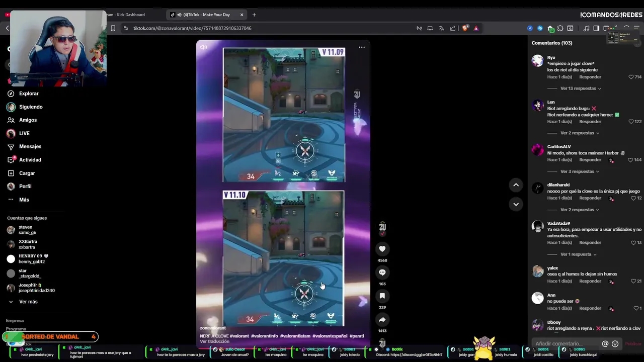Image resolution: width=644 pixels, height=362 pixels.
Task: Click Responder on CarlitosALV's comment
Action: tap(590, 160)
